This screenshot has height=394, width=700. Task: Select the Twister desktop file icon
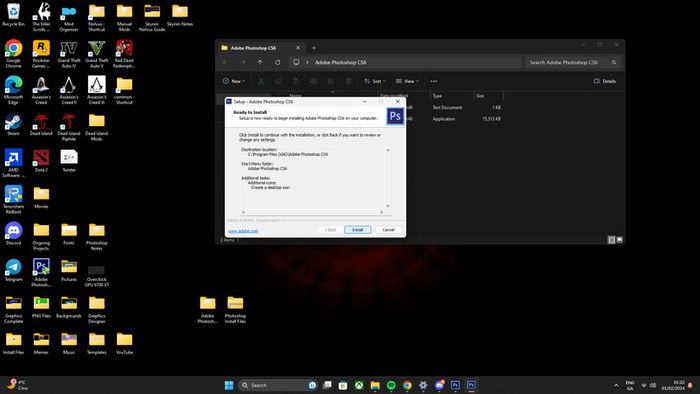pyautogui.click(x=69, y=161)
